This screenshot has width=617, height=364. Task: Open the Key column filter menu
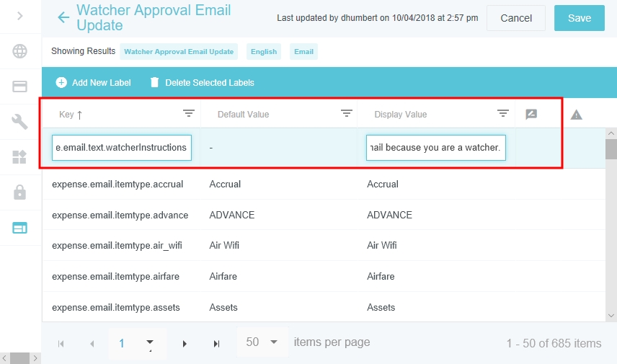pyautogui.click(x=189, y=114)
